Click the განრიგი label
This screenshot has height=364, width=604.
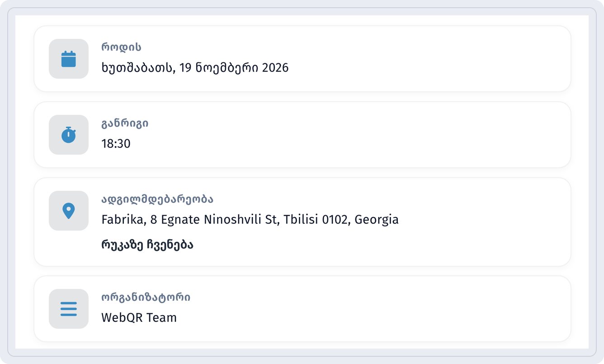tap(125, 123)
